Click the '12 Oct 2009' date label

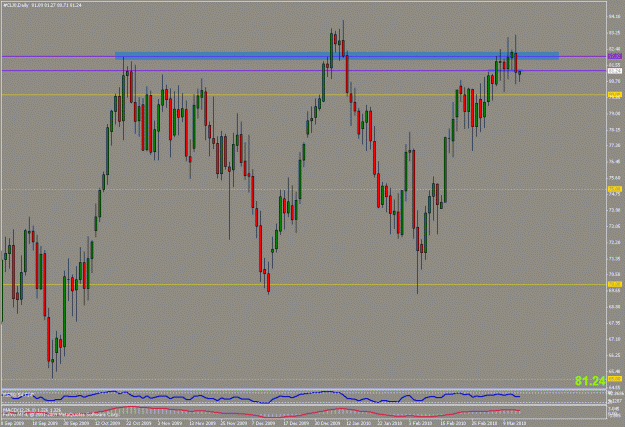[x=107, y=423]
